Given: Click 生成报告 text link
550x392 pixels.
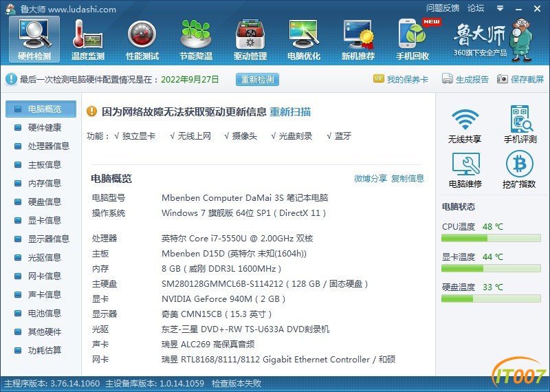Looking at the screenshot, I should point(472,79).
